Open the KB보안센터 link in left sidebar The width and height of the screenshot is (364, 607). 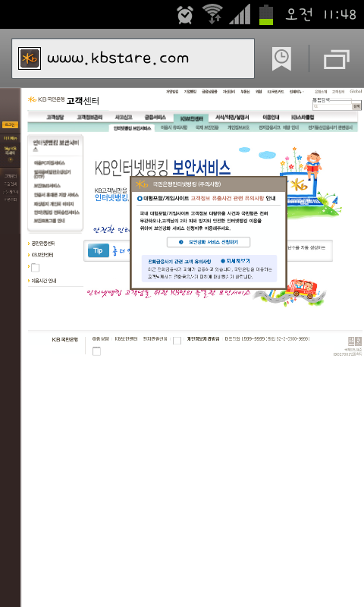point(42,255)
